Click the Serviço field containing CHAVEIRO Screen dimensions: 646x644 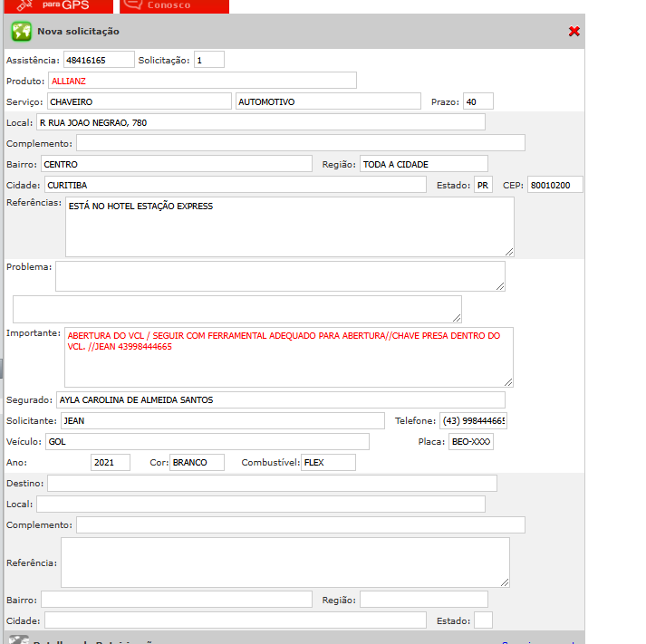click(x=139, y=101)
